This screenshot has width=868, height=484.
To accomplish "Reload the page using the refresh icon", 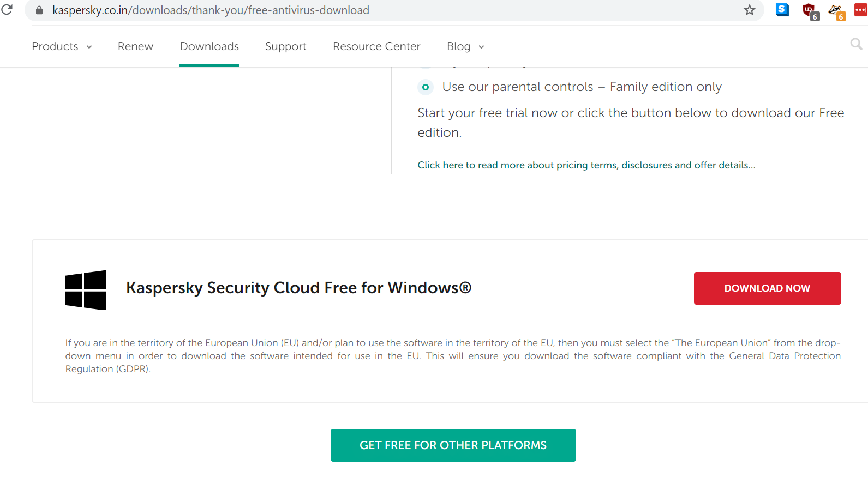I will click(8, 10).
